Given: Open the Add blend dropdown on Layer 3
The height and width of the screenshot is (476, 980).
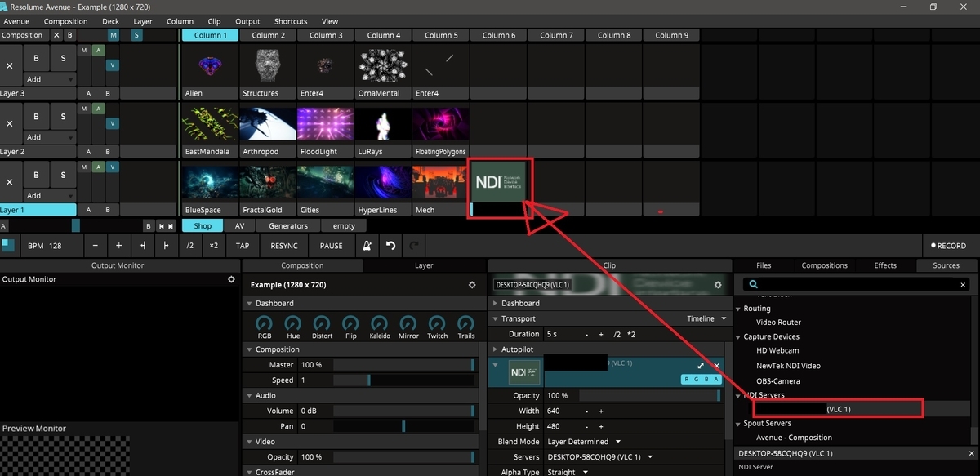Looking at the screenshot, I should click(50, 79).
